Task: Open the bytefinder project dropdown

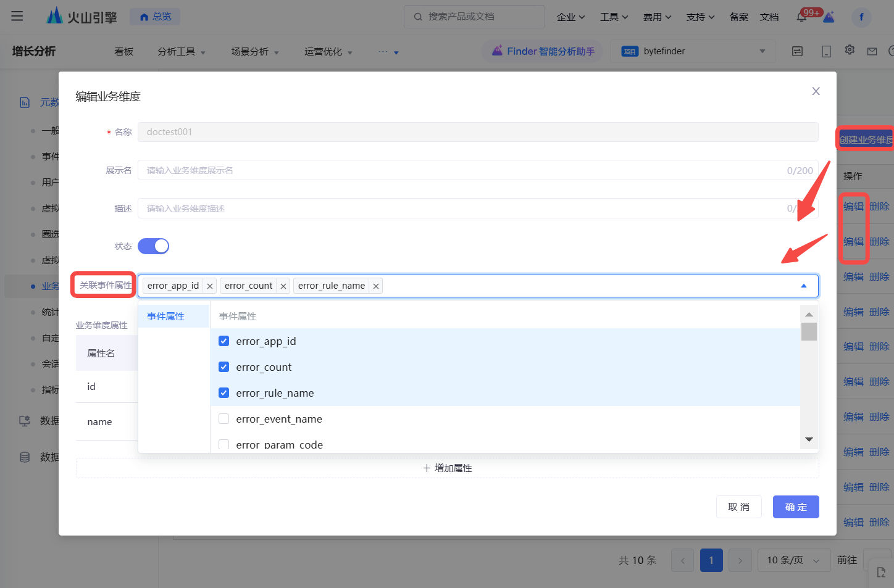Action: (x=693, y=51)
